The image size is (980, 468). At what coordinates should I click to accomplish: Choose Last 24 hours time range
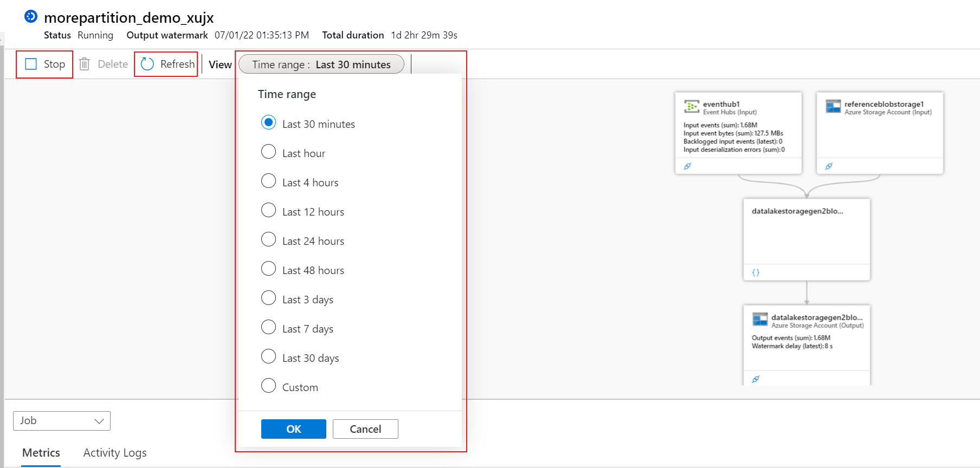pyautogui.click(x=269, y=239)
